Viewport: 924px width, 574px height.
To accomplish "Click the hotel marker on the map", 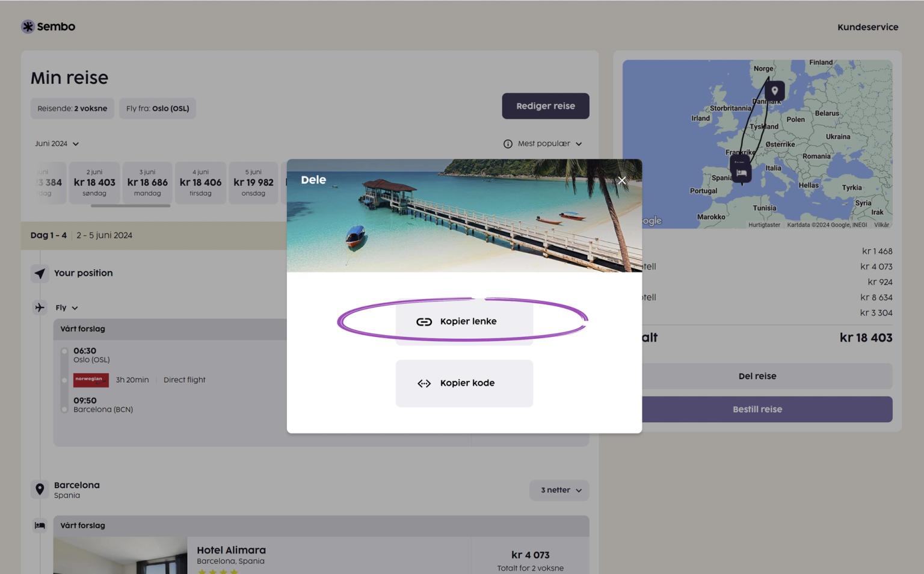I will point(741,173).
